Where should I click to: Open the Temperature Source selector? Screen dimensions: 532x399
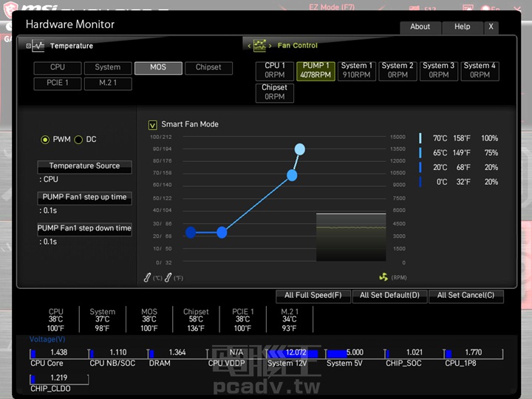(x=84, y=166)
